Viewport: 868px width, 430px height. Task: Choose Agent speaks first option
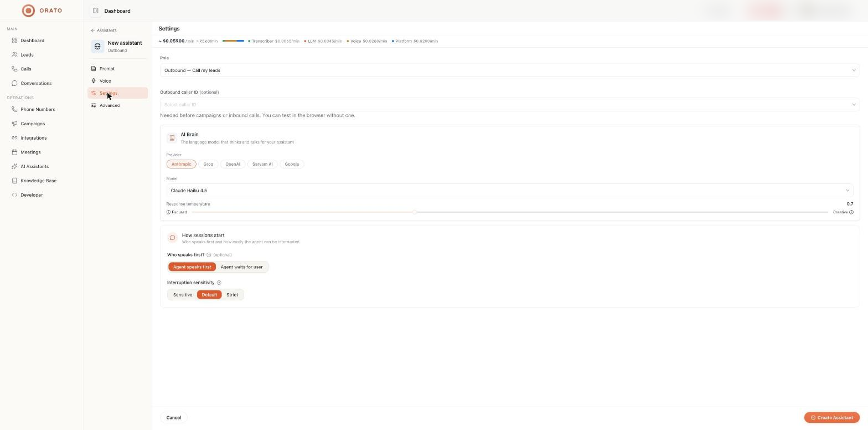tap(192, 267)
